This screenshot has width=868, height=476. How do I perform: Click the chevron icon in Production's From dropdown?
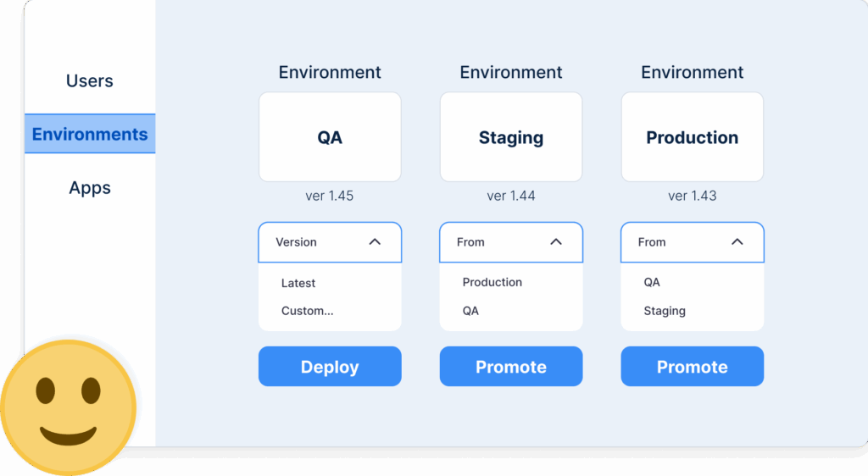click(x=737, y=241)
